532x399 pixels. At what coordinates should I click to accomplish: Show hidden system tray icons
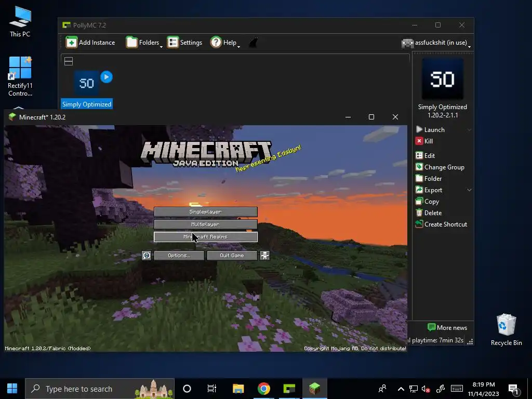[401, 389]
